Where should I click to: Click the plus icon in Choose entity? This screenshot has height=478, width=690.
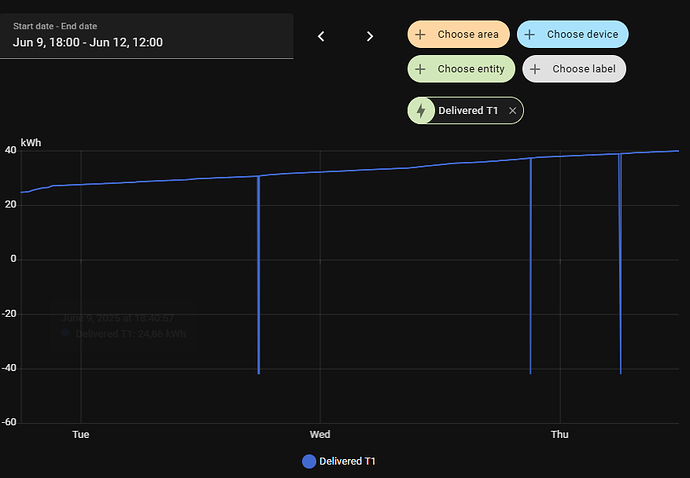(x=420, y=69)
